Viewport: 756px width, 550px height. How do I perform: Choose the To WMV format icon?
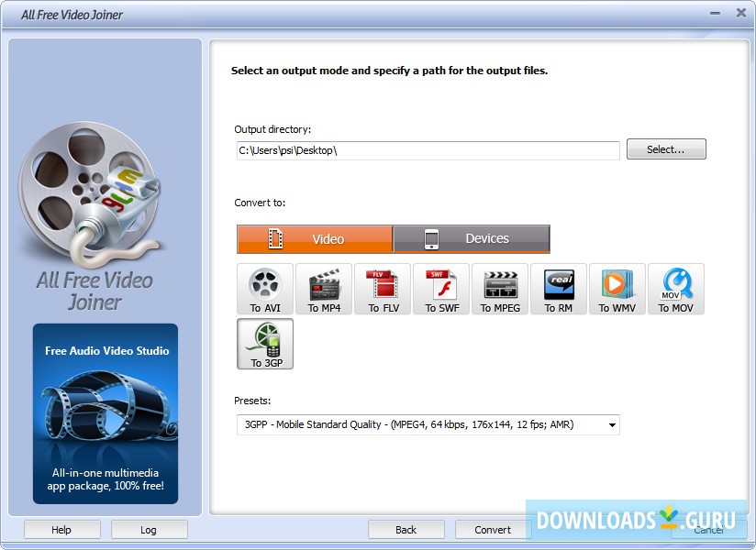click(617, 289)
